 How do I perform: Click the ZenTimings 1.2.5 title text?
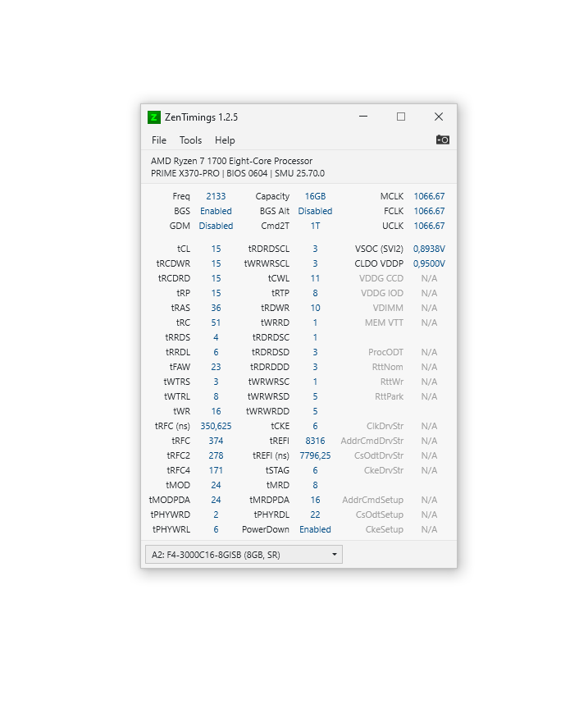[x=201, y=117]
